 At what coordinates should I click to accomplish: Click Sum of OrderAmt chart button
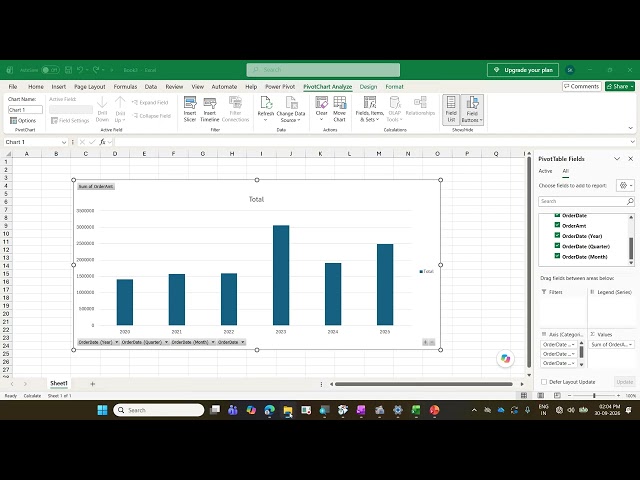point(96,187)
